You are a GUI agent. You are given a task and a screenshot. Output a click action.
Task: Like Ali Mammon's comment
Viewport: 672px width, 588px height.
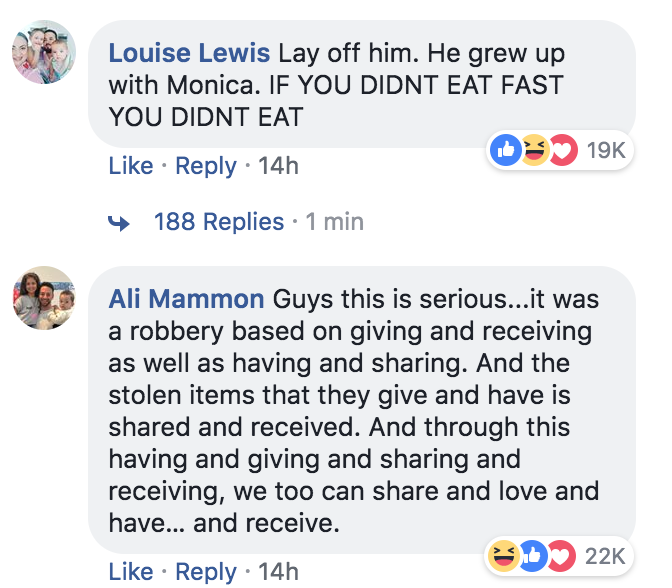[131, 572]
